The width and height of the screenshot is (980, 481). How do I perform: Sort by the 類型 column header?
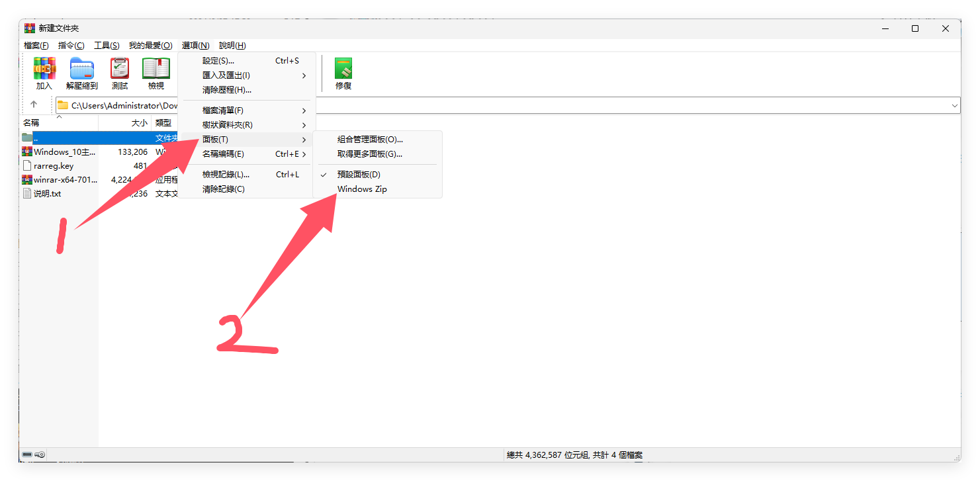[x=165, y=123]
